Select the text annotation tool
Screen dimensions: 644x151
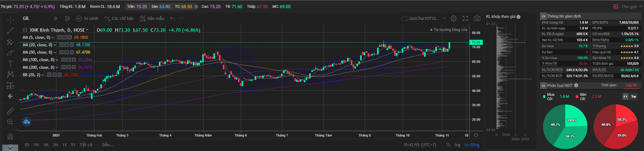10,63
